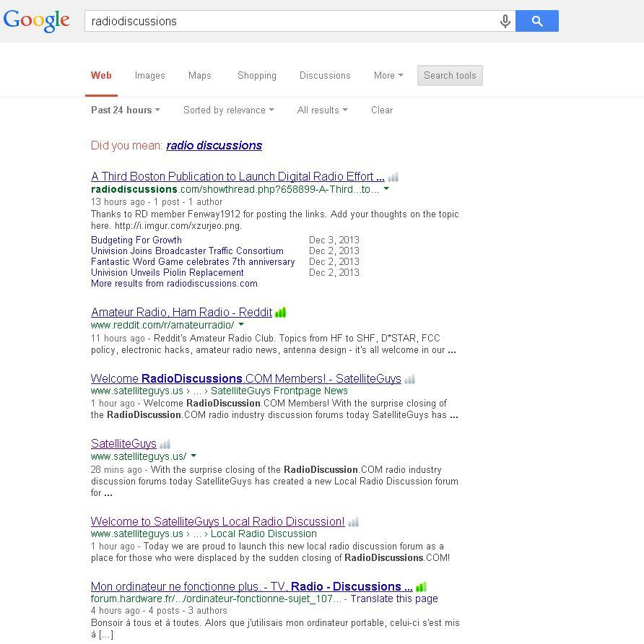The width and height of the screenshot is (644, 644).
Task: Open Welcome to SatelliteGuys Local Radio Discussion
Action: pos(218,521)
